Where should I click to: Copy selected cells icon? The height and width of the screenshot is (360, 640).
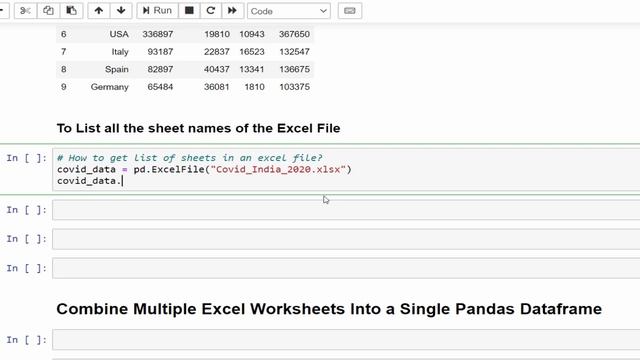[x=48, y=11]
